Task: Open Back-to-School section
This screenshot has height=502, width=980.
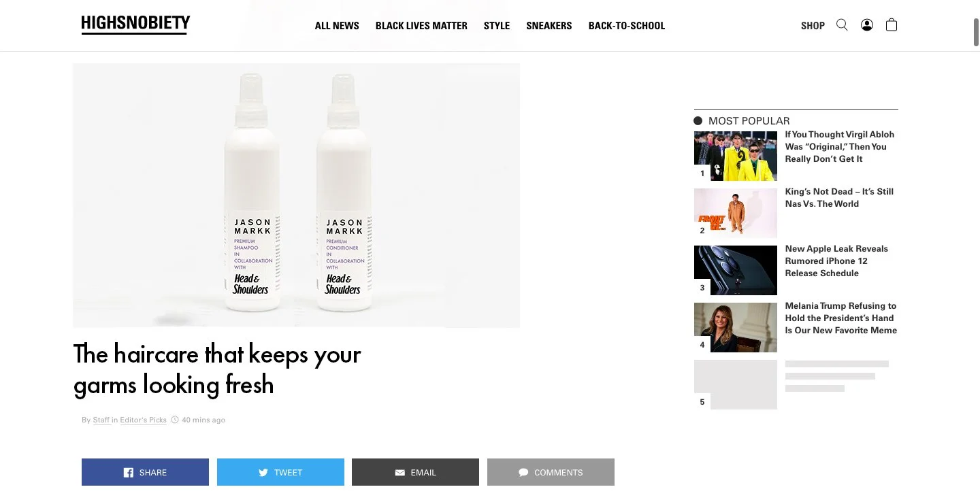Action: pyautogui.click(x=627, y=26)
